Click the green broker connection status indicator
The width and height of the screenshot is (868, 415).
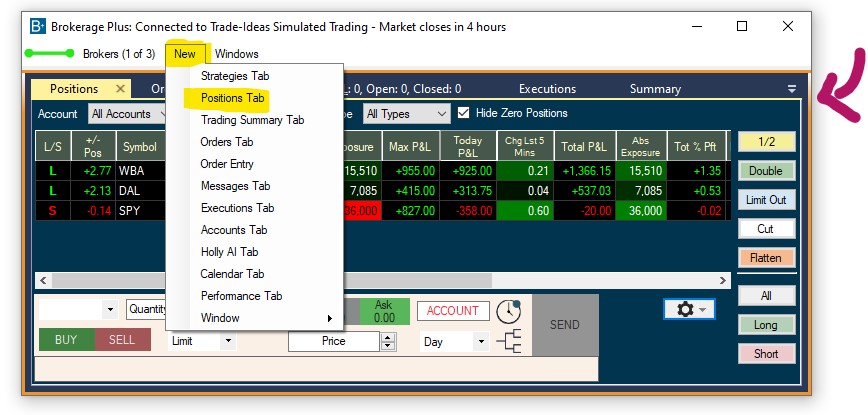tap(48, 54)
